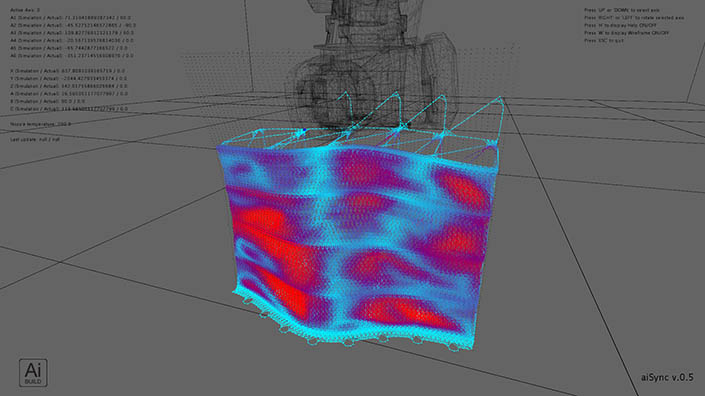Click the A3 Simulation / Actual readout

(x=72, y=33)
